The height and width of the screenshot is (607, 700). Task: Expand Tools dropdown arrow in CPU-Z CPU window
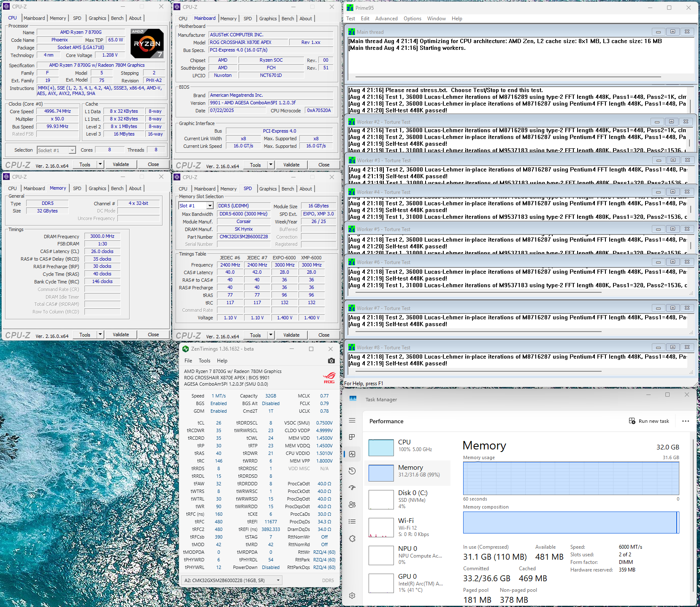pyautogui.click(x=100, y=164)
